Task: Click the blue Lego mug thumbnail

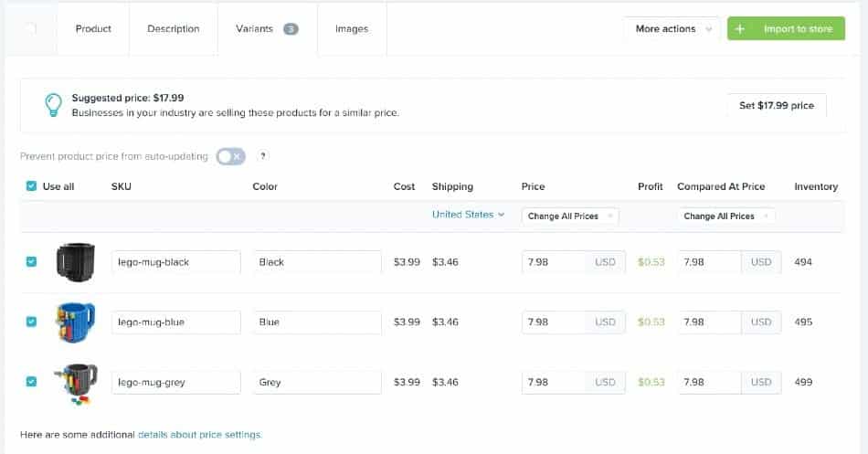Action: pyautogui.click(x=75, y=322)
